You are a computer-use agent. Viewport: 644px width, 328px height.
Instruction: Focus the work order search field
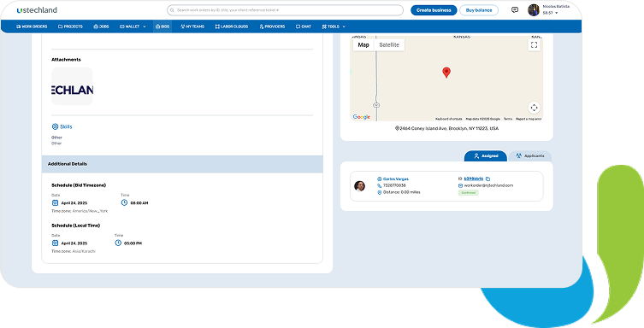click(x=285, y=10)
